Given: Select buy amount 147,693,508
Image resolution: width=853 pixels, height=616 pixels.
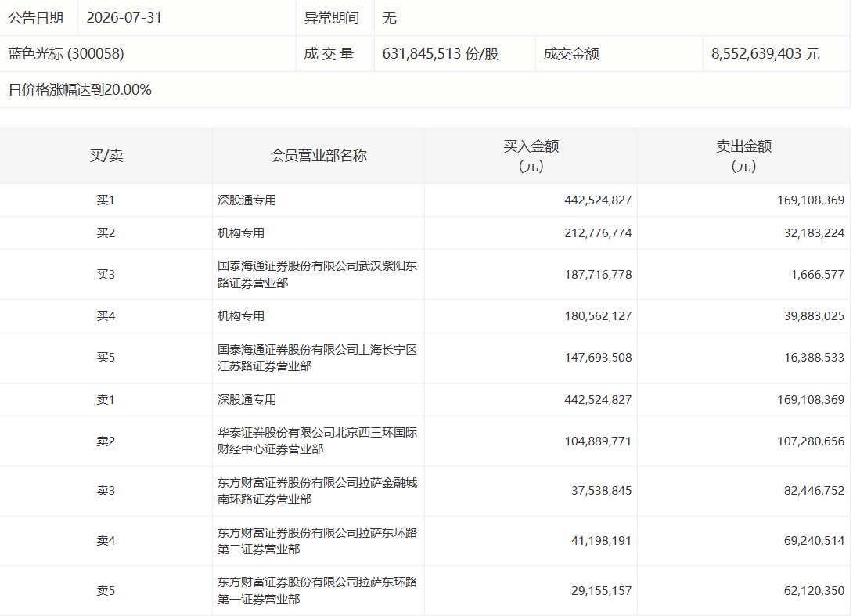Looking at the screenshot, I should (x=598, y=358).
